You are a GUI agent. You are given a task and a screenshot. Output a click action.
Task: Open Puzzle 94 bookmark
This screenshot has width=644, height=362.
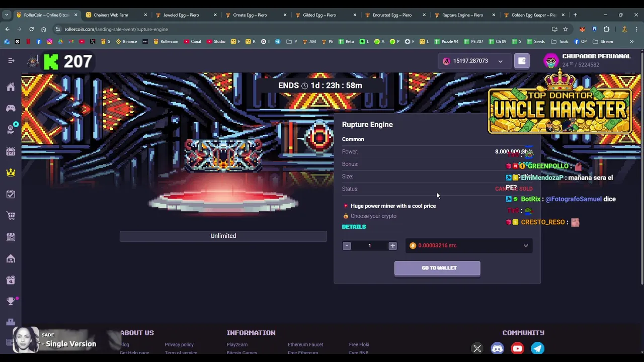pyautogui.click(x=446, y=41)
